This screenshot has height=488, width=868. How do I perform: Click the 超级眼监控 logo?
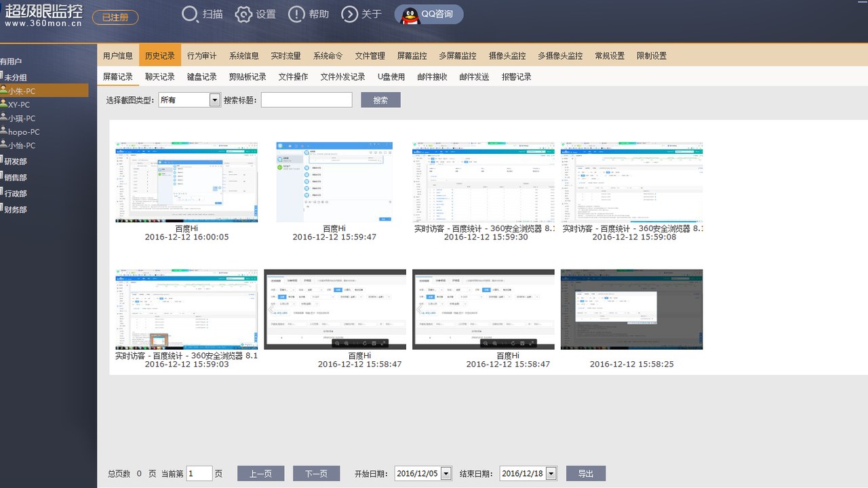(x=43, y=14)
